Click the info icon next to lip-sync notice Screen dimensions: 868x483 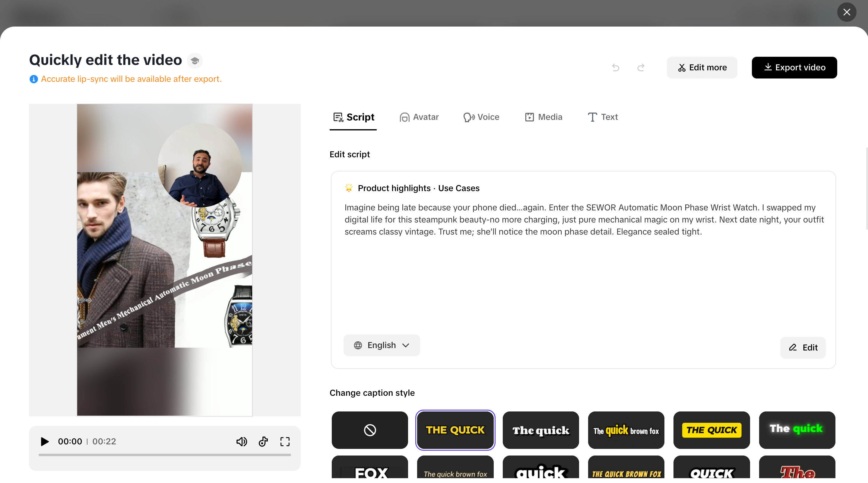coord(33,79)
